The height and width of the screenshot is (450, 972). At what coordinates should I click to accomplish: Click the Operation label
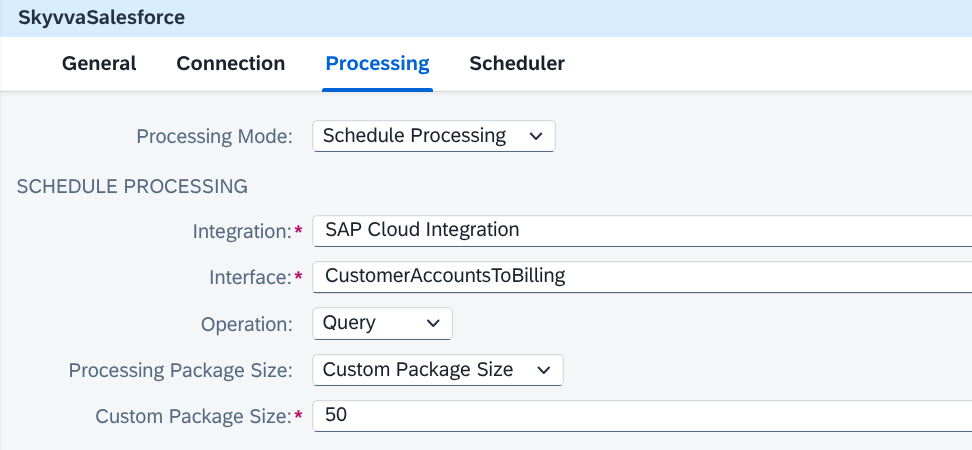pyautogui.click(x=246, y=324)
